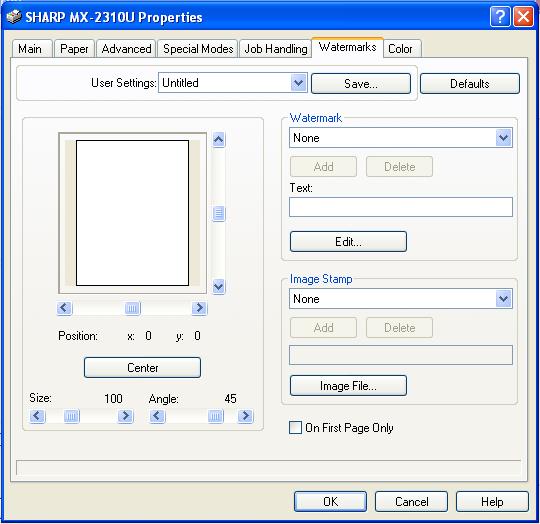This screenshot has height=524, width=540.
Task: Decrease Angle with its left arrow
Action: (x=157, y=416)
